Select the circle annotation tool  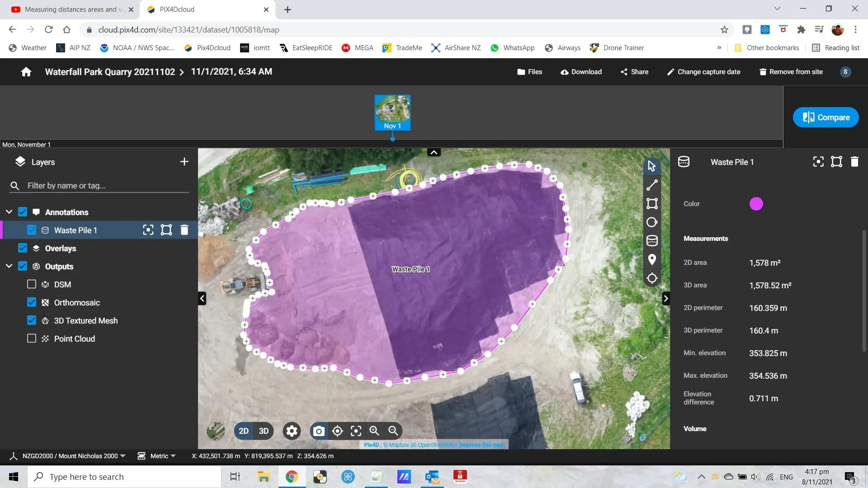pos(651,222)
